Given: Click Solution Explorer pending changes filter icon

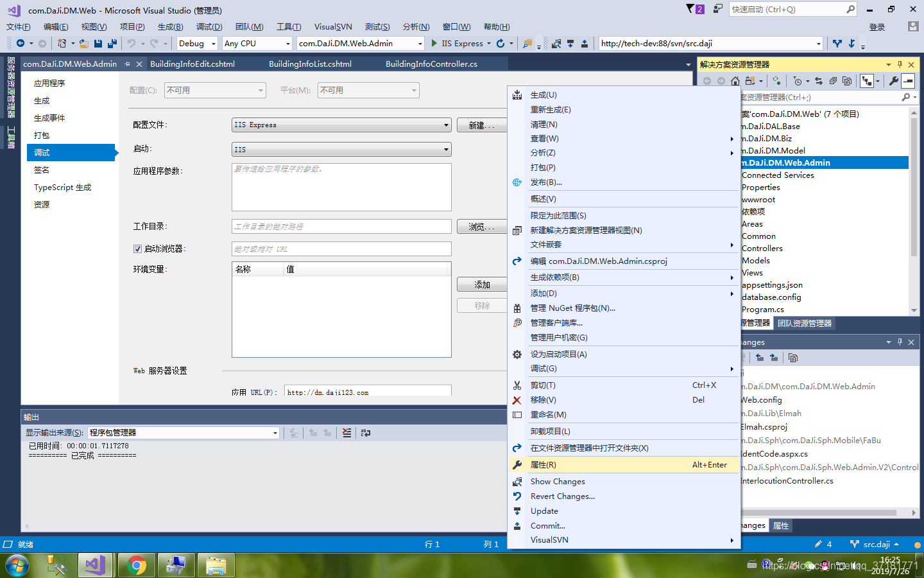Looking at the screenshot, I should coord(797,81).
